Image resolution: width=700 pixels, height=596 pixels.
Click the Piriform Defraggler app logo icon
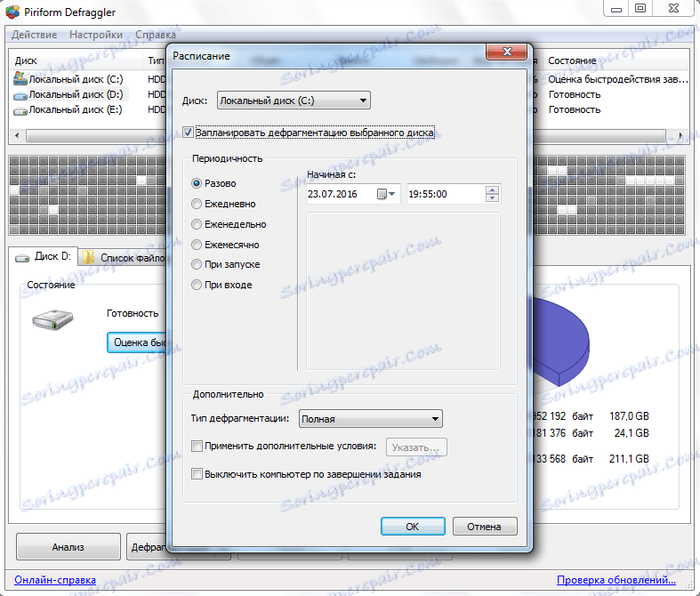click(x=12, y=12)
